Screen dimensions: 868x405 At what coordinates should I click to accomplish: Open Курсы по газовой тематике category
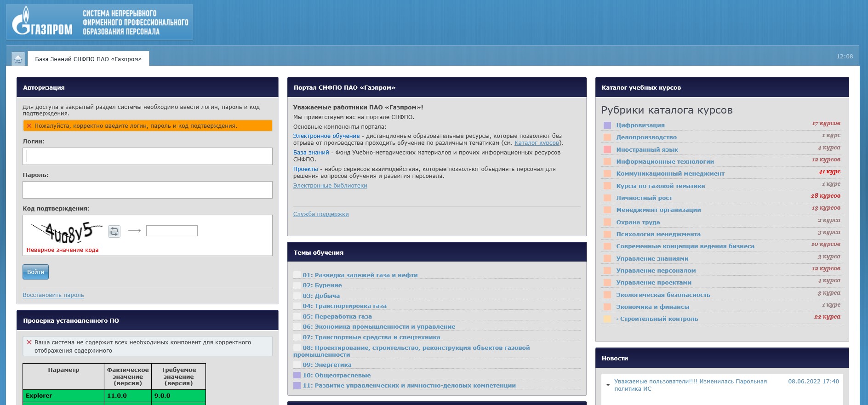[661, 186]
